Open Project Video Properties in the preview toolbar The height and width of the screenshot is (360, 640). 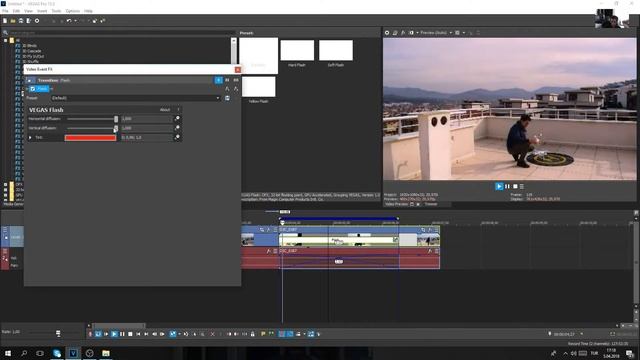point(387,33)
